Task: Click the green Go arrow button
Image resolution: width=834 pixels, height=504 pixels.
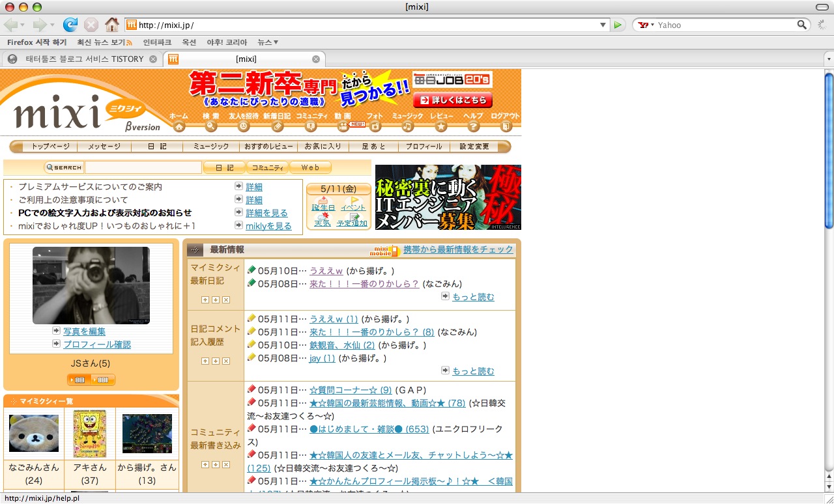Action: pyautogui.click(x=619, y=25)
